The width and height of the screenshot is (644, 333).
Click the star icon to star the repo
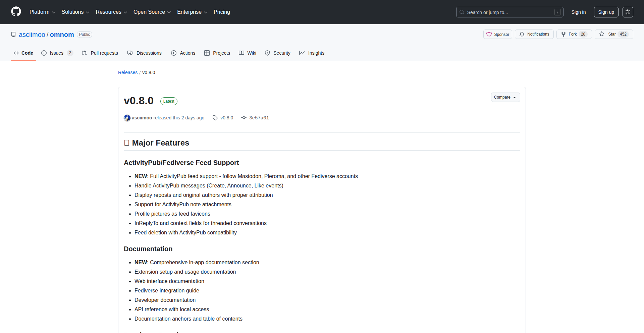tap(601, 34)
